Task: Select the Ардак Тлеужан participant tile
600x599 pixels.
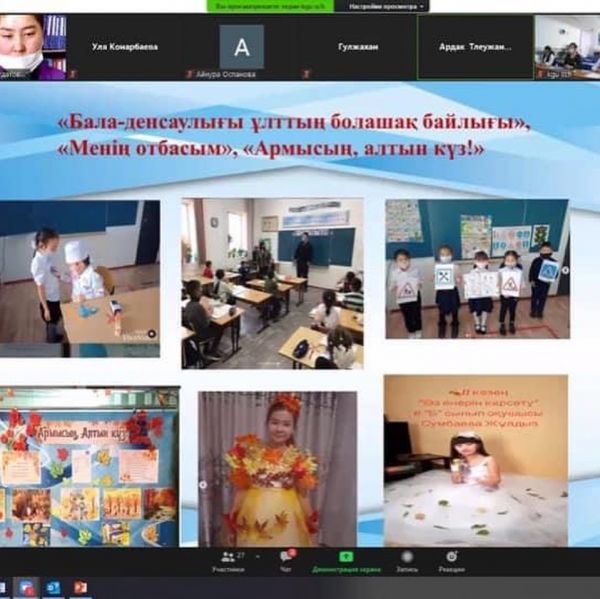Action: pos(475,47)
